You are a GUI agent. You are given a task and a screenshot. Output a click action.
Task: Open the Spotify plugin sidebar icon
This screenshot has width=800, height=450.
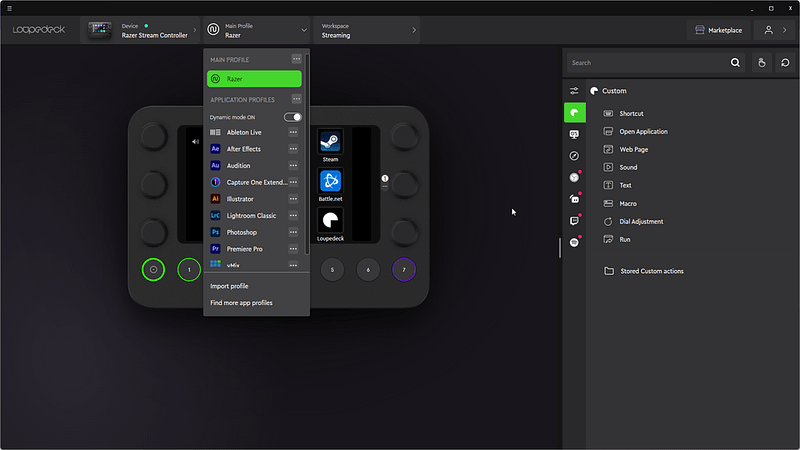click(x=574, y=242)
